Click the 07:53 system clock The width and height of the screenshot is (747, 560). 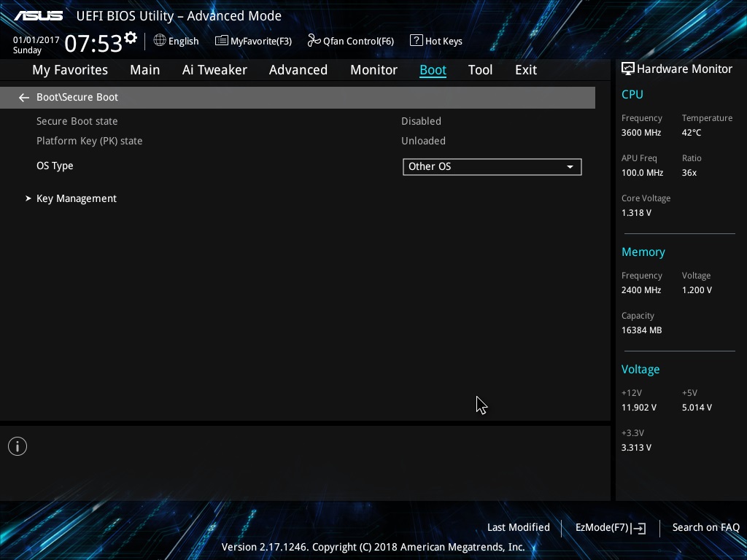tap(93, 43)
